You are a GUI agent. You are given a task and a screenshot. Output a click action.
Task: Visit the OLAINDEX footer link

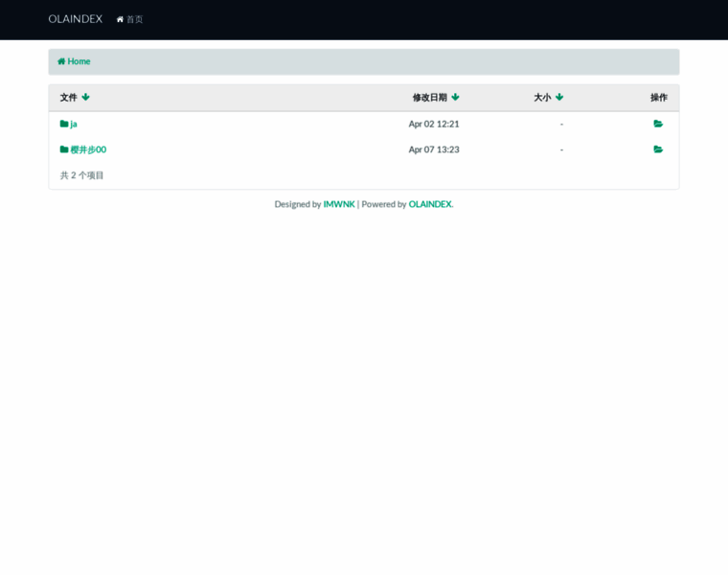(x=430, y=204)
